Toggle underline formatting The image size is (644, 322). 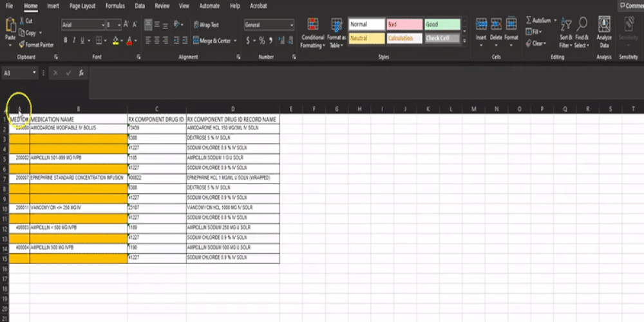[x=82, y=40]
